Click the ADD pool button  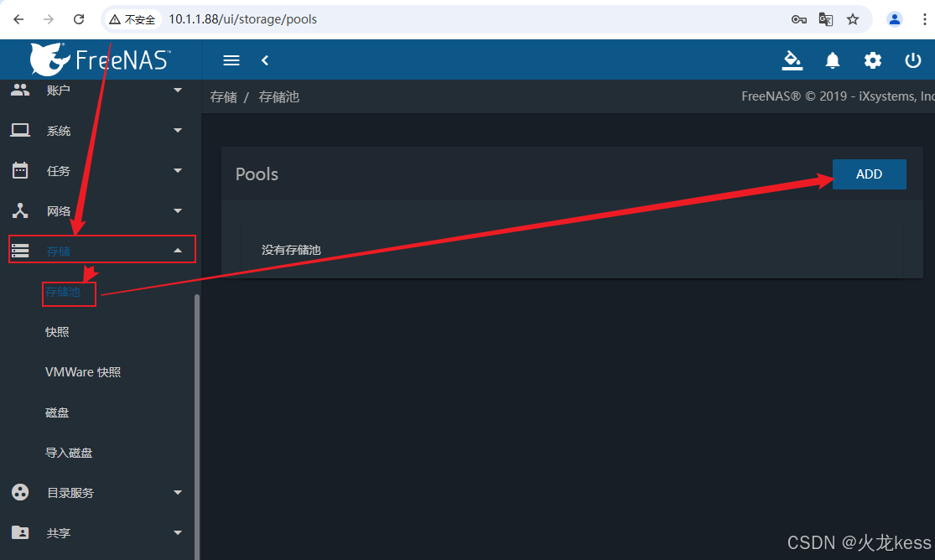[870, 174]
